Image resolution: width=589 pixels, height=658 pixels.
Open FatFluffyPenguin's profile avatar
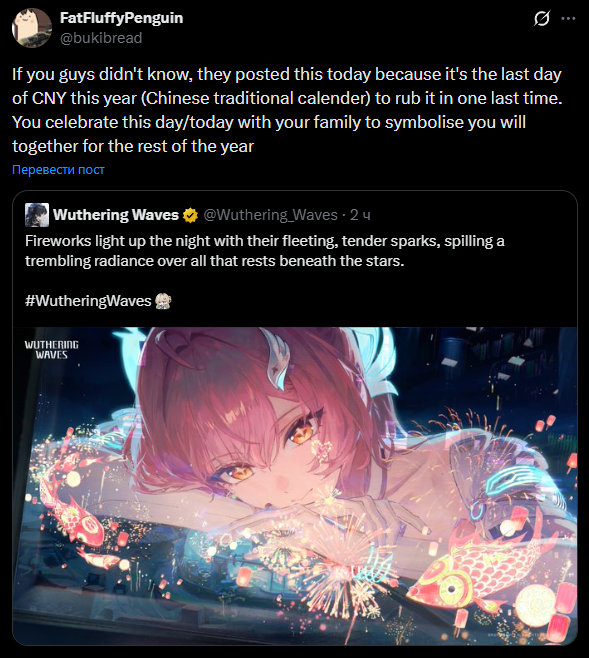pyautogui.click(x=32, y=27)
